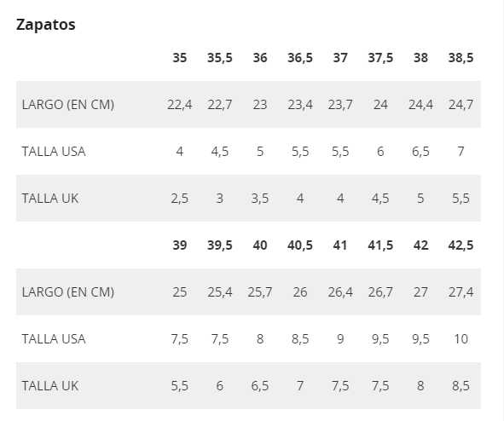Click UK size 2,5 cell
Screen dimensions: 504x421
[179, 199]
